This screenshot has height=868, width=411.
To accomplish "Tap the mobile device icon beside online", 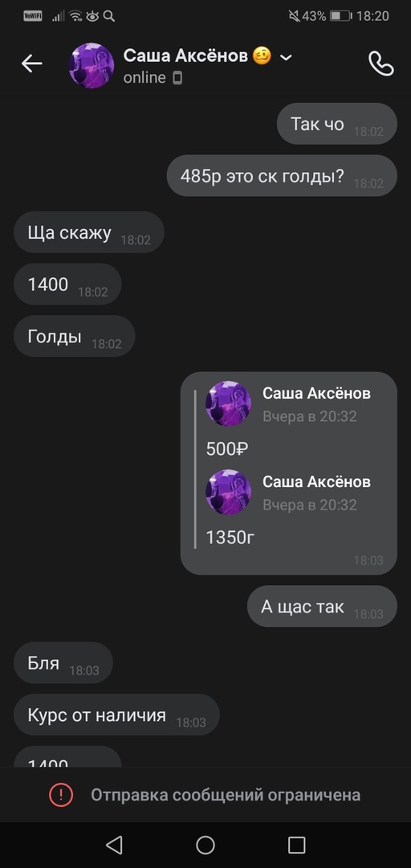I will (177, 78).
